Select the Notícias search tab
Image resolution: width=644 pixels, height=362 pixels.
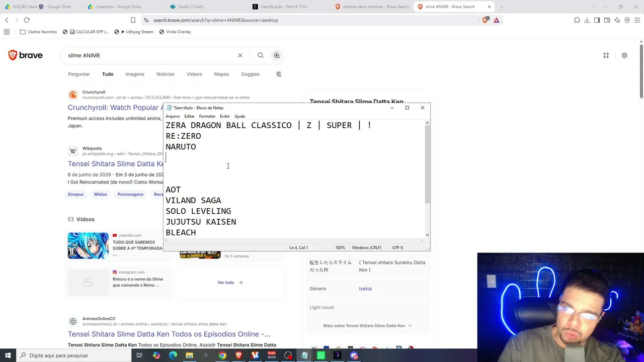(166, 74)
